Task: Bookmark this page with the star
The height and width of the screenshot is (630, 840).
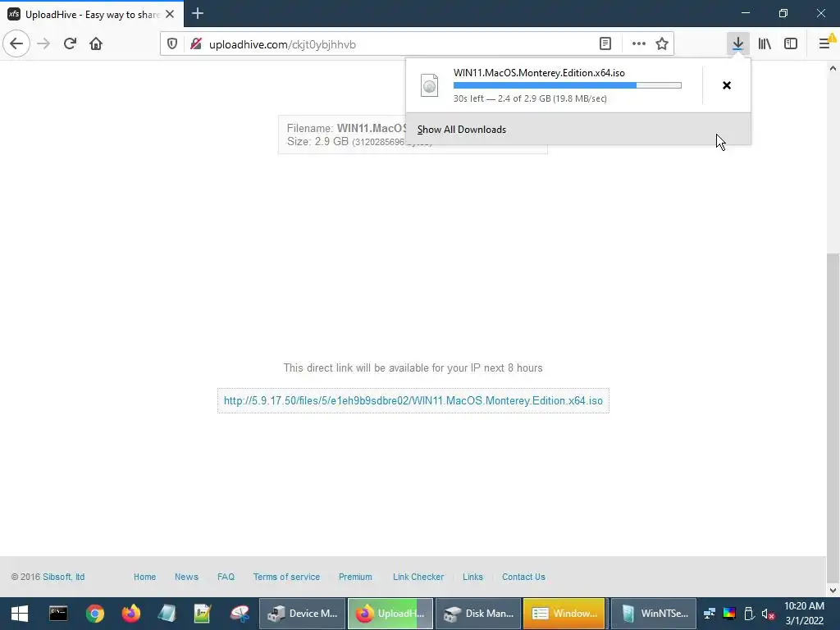Action: pyautogui.click(x=662, y=44)
